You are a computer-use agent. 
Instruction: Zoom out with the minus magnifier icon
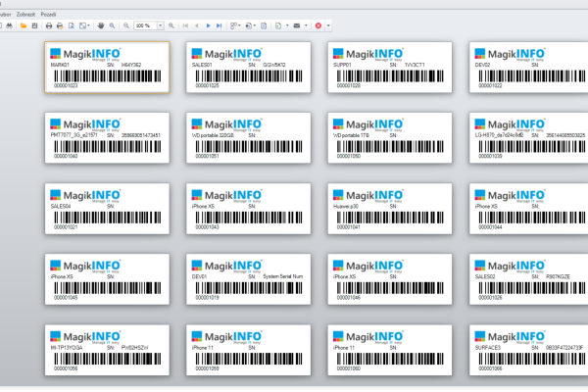[126, 25]
